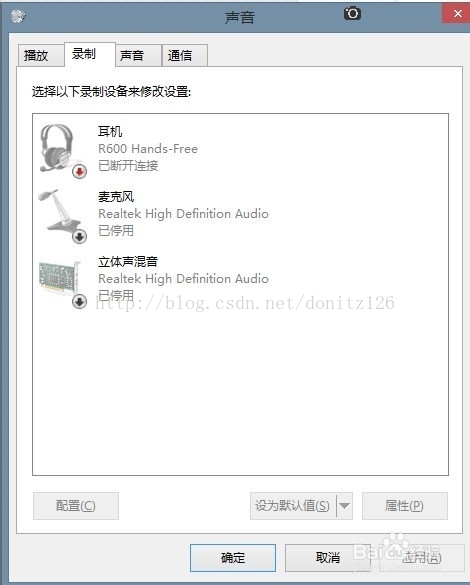Click the 设为默认值(S) button

293,506
